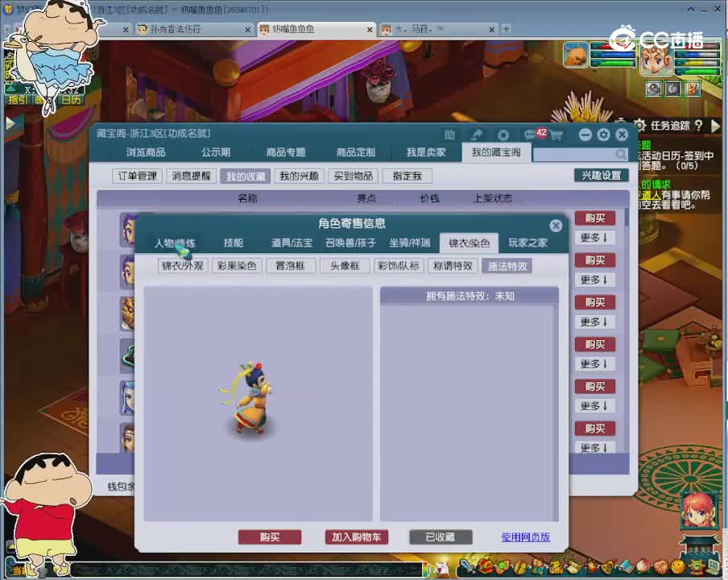Expand left panel with the arrow icon
728x580 pixels.
point(10,123)
